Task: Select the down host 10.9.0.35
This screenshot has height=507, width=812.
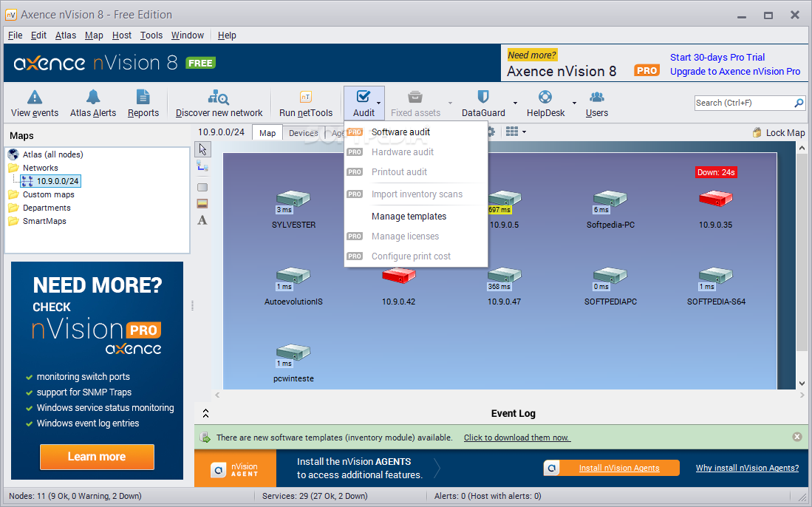Action: (716, 198)
